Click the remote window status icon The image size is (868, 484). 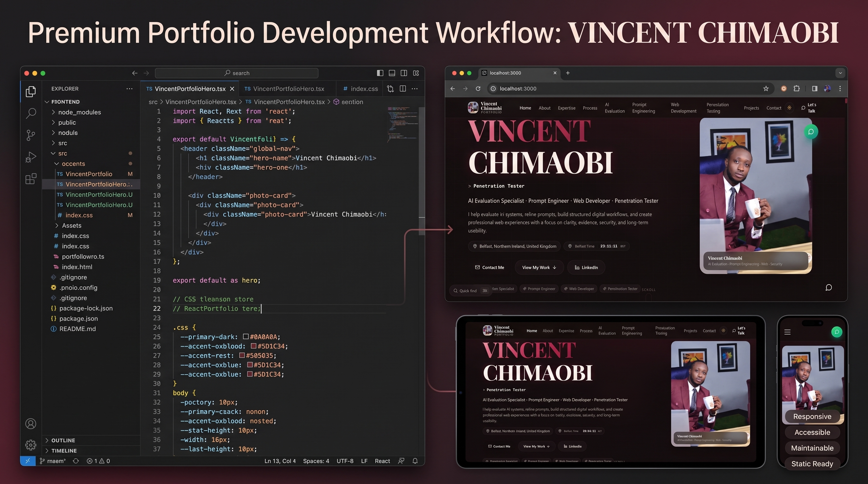click(x=28, y=461)
